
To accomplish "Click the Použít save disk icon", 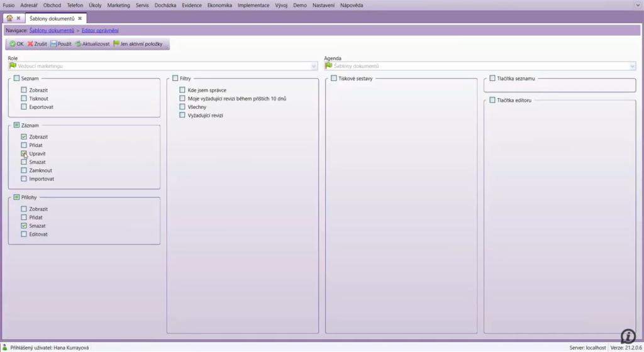I will pos(53,44).
